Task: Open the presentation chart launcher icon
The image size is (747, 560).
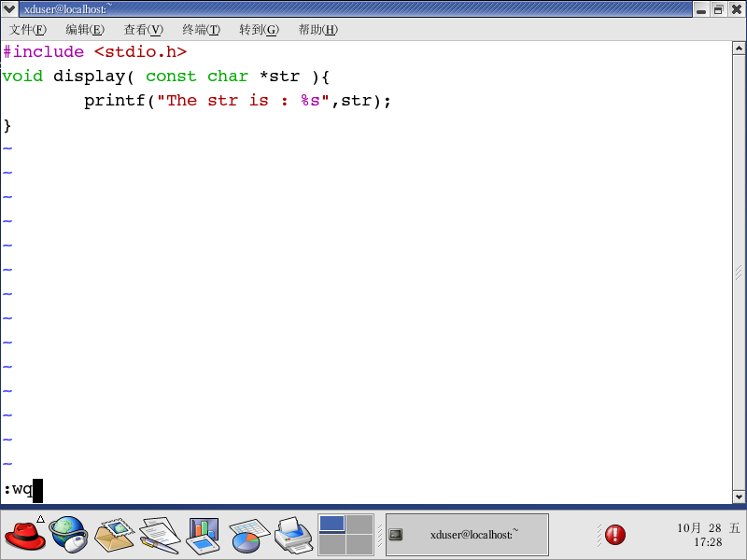Action: pos(204,535)
